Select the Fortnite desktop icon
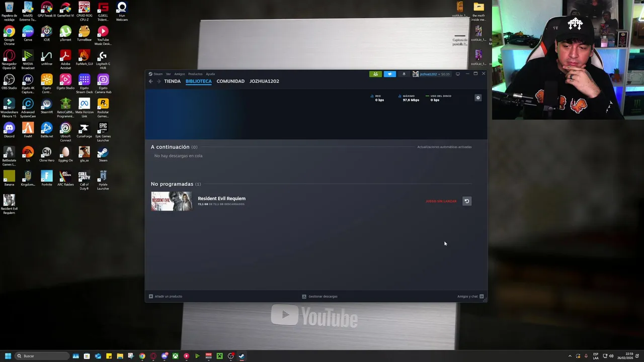The width and height of the screenshot is (644, 362). (46, 179)
